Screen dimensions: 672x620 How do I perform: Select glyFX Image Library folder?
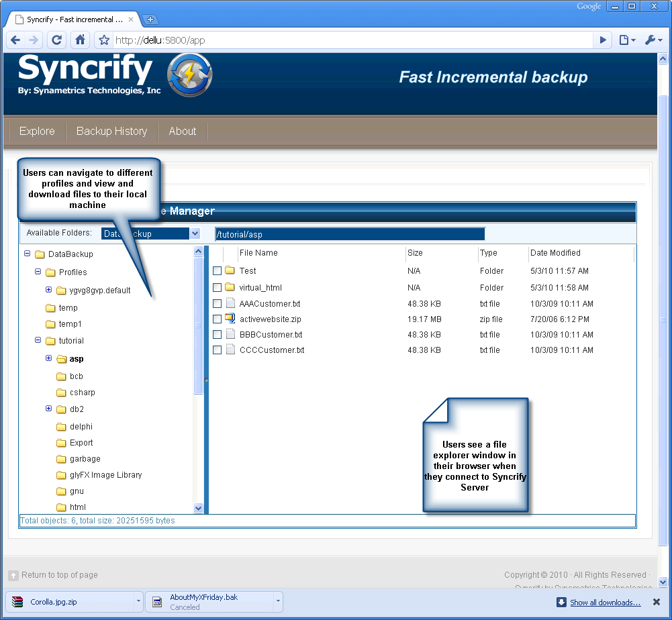(106, 475)
